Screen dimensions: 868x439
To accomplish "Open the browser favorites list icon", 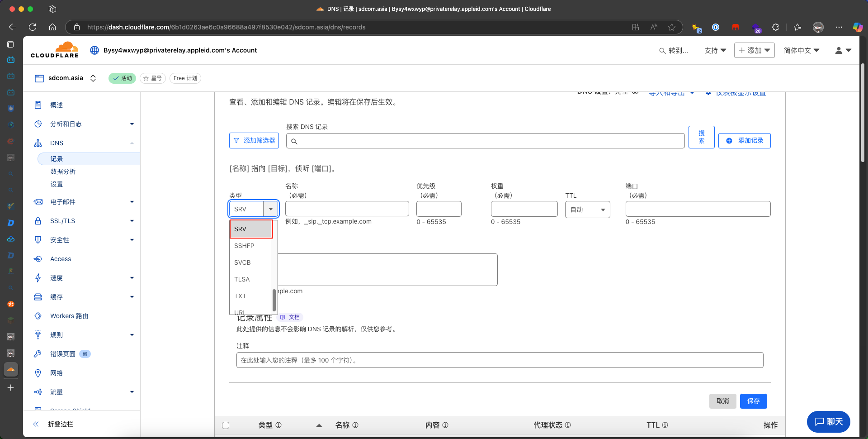I will [797, 27].
